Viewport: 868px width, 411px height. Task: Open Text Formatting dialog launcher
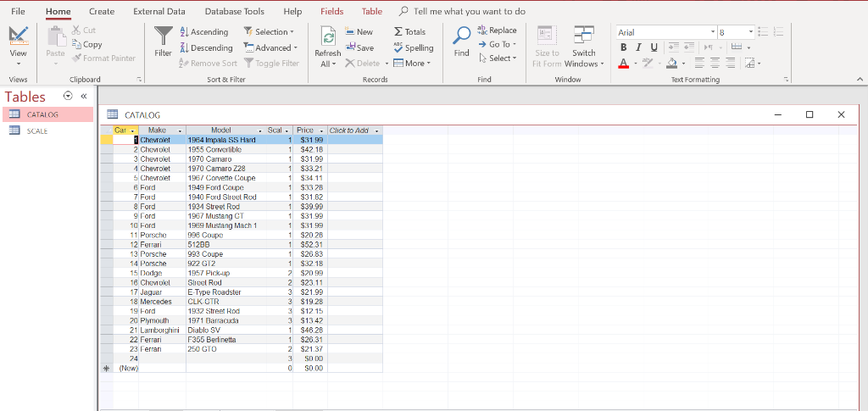point(786,80)
